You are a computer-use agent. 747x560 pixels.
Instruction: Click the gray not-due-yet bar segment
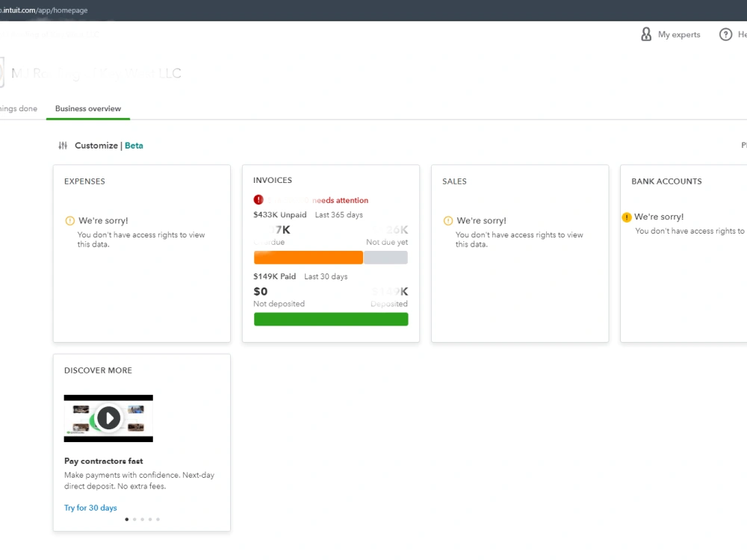(x=385, y=258)
